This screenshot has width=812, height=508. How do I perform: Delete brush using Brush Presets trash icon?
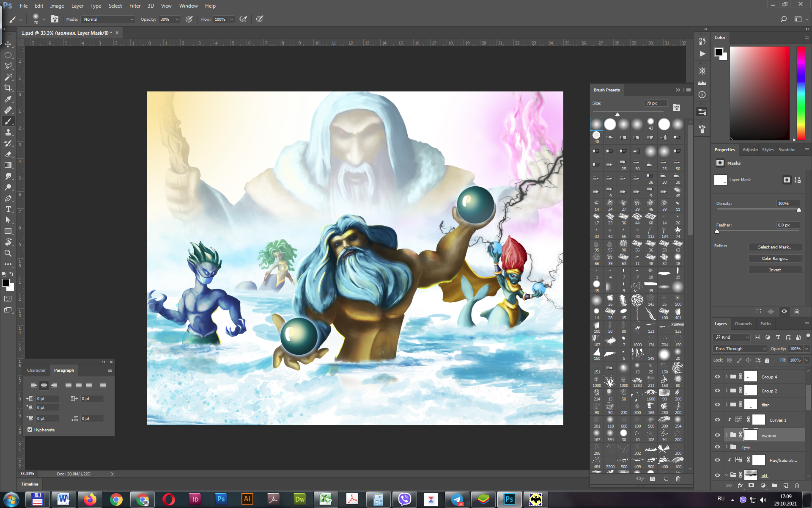coord(678,479)
